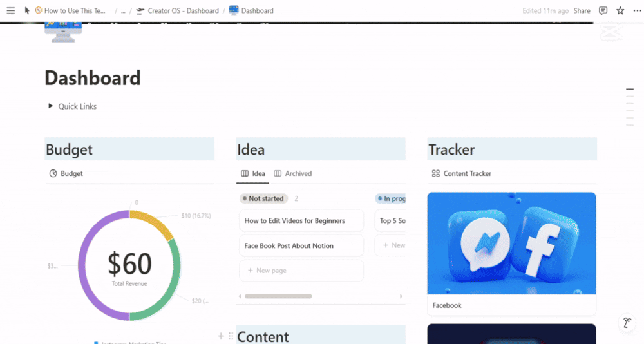Viewport: 644px width, 344px height.
Task: Click the floating assistant icon at bottom right
Action: 626,323
